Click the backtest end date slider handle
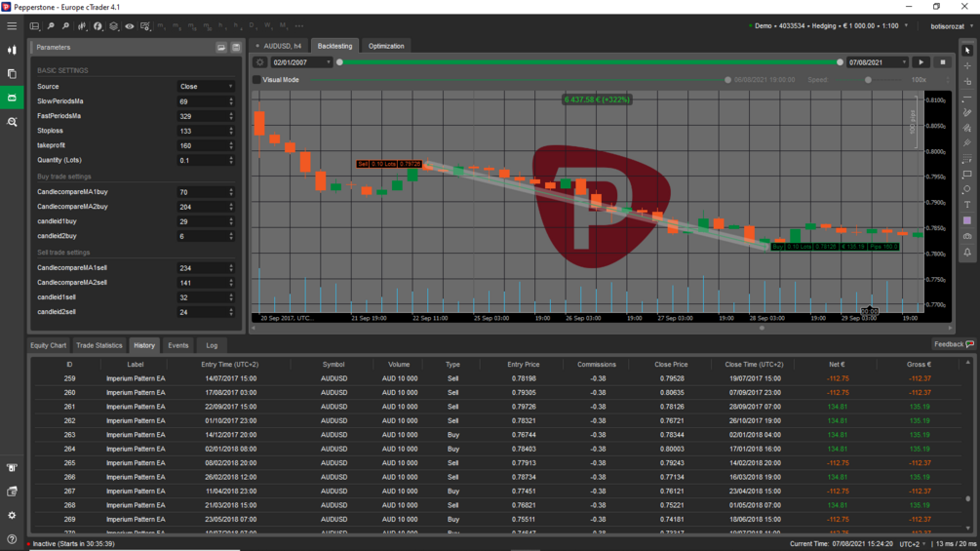 pos(840,62)
